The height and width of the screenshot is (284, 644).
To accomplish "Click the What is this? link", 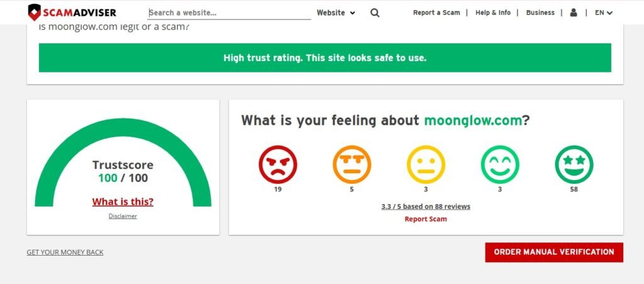I will (x=123, y=202).
